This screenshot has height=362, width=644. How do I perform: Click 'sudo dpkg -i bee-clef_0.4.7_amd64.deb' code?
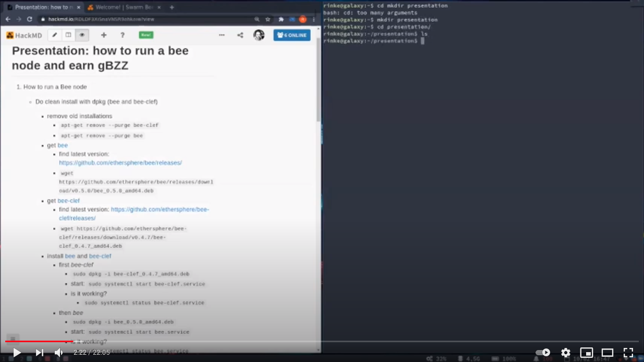click(131, 274)
